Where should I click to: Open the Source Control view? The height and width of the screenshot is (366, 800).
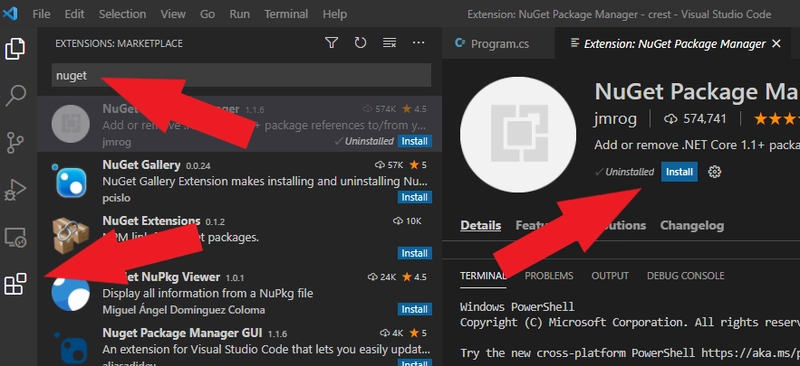tap(15, 142)
